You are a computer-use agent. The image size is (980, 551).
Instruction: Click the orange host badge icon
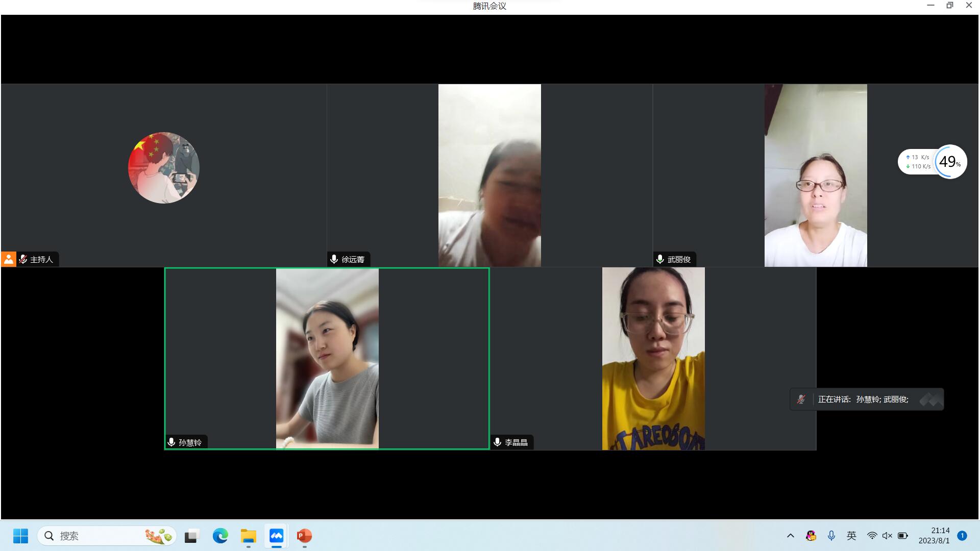point(9,259)
